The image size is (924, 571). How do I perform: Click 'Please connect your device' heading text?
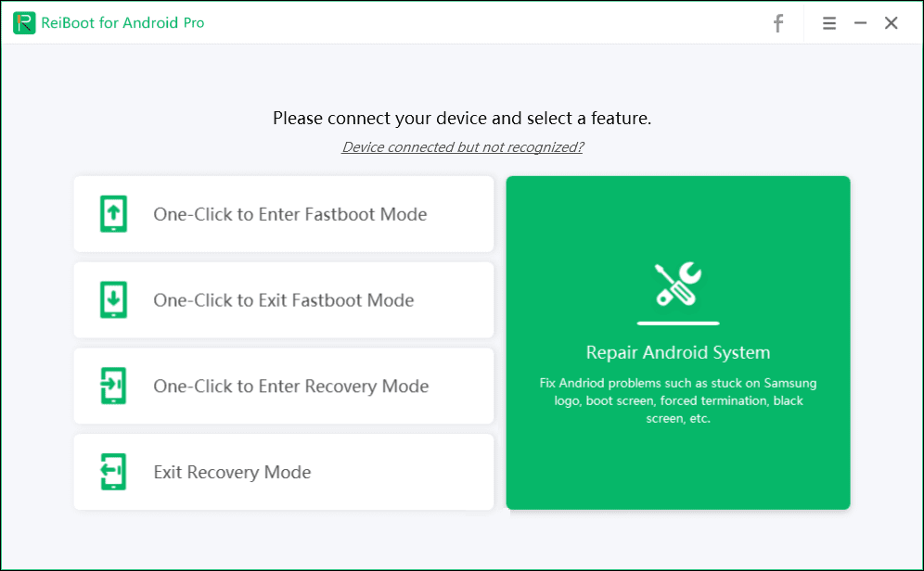coord(462,119)
